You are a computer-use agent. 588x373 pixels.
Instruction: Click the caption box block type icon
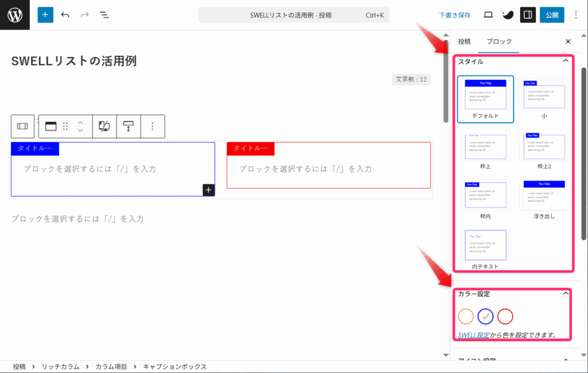(51, 126)
